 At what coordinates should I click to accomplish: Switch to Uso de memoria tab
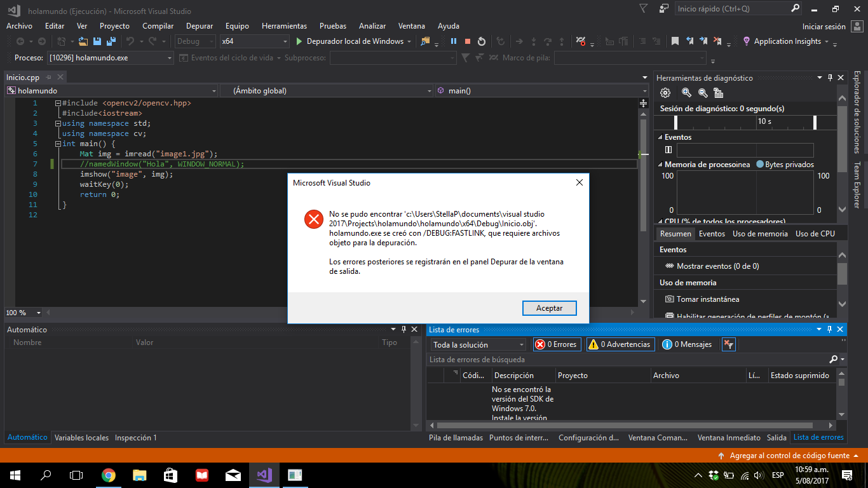pyautogui.click(x=760, y=234)
